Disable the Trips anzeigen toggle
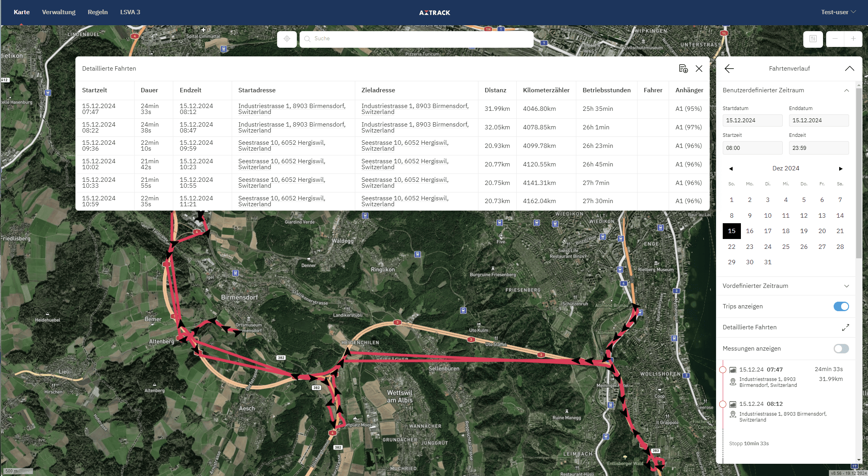 click(x=841, y=306)
